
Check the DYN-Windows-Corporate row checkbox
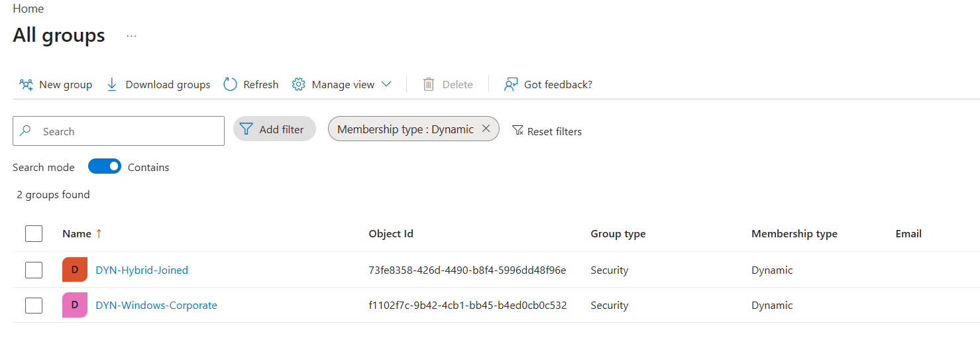(34, 305)
